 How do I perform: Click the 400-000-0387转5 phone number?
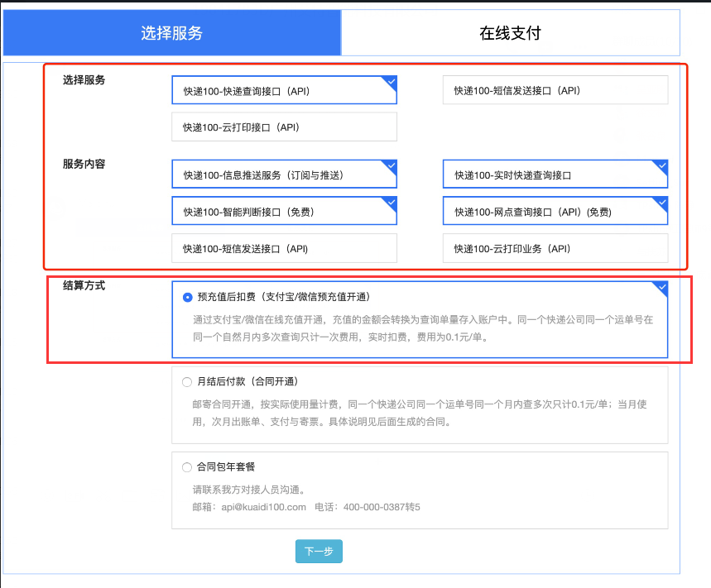[x=382, y=506]
